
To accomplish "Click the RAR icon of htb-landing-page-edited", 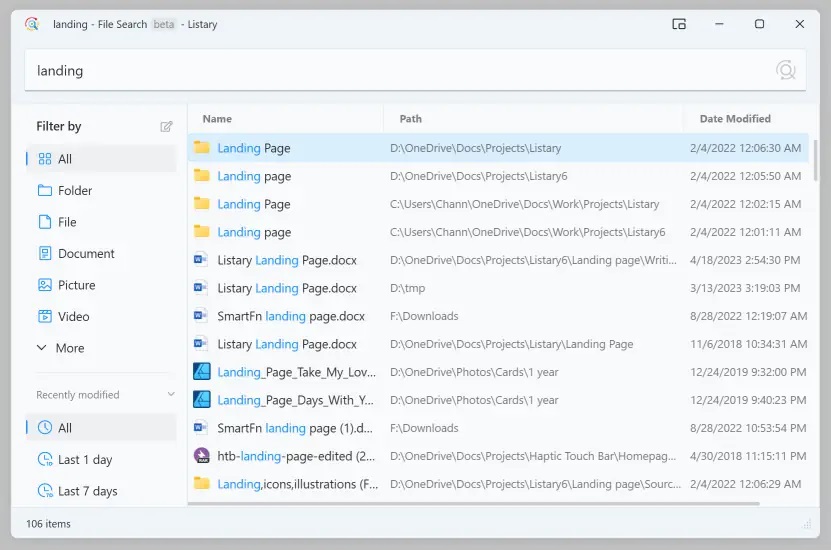I will click(x=201, y=455).
